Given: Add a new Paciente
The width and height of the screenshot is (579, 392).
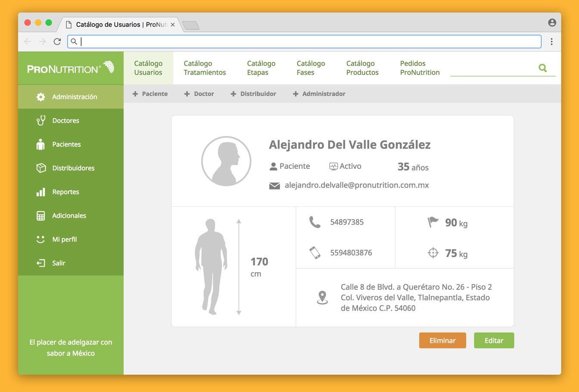Looking at the screenshot, I should pos(150,94).
